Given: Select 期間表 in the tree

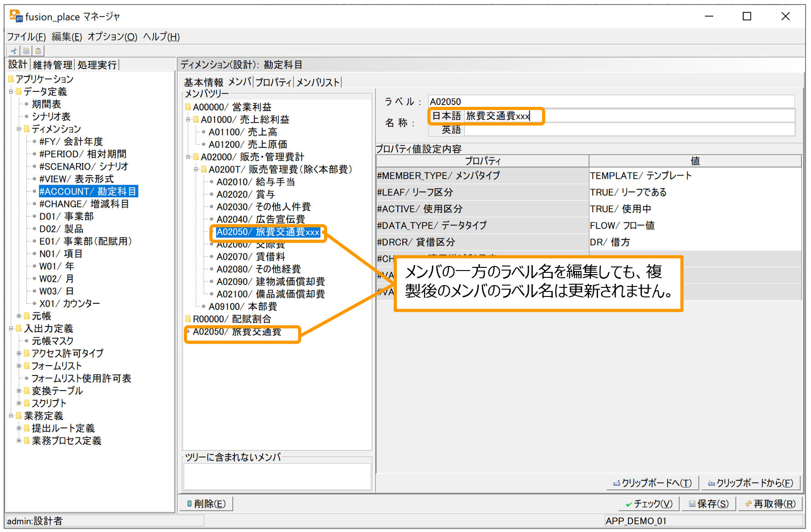Looking at the screenshot, I should 46,104.
